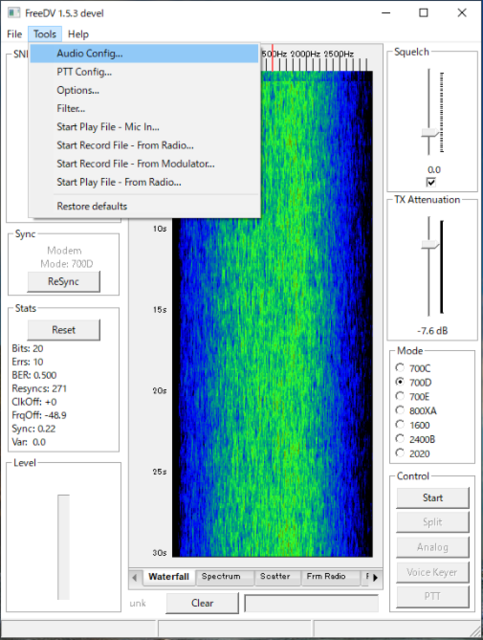Select the 1600 mode radio button

pyautogui.click(x=400, y=425)
